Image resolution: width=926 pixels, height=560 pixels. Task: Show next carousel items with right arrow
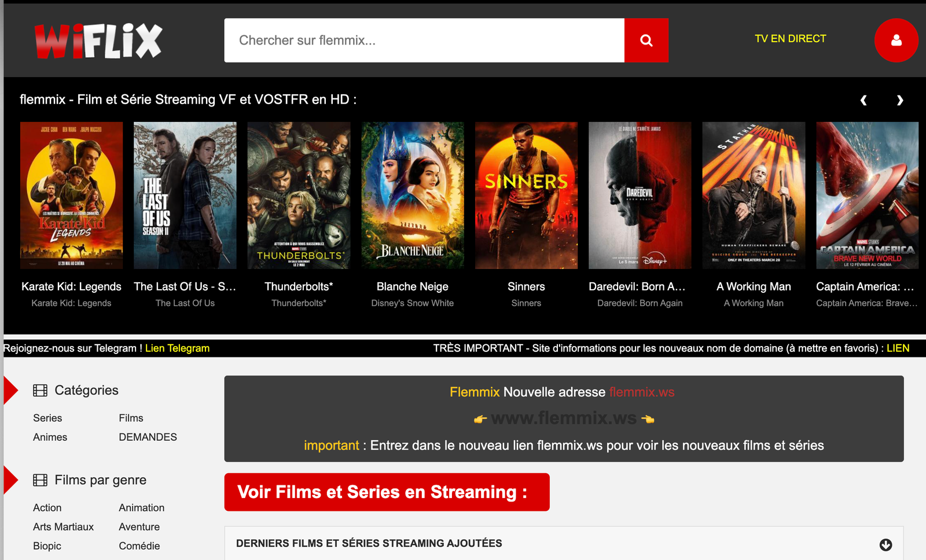click(x=900, y=100)
